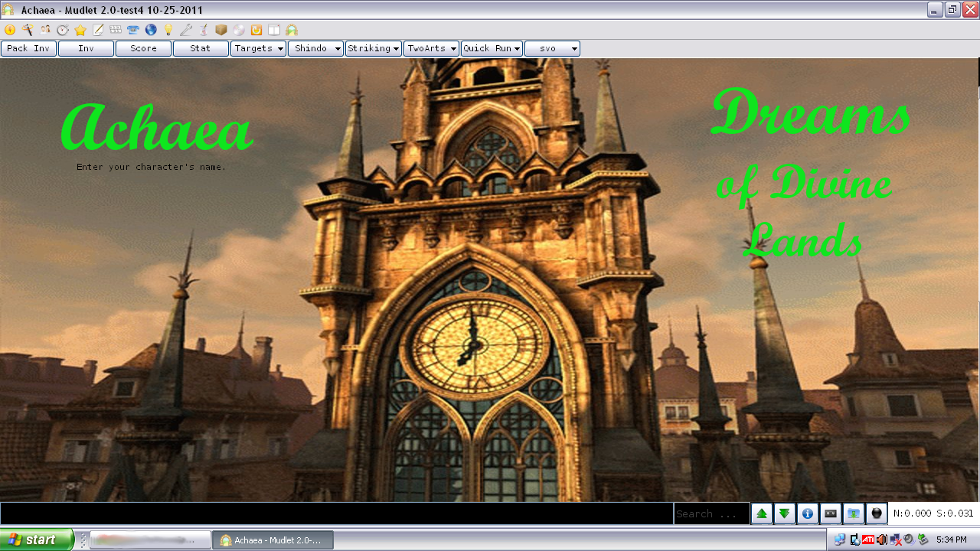Open the Buttons star icon

[x=80, y=30]
